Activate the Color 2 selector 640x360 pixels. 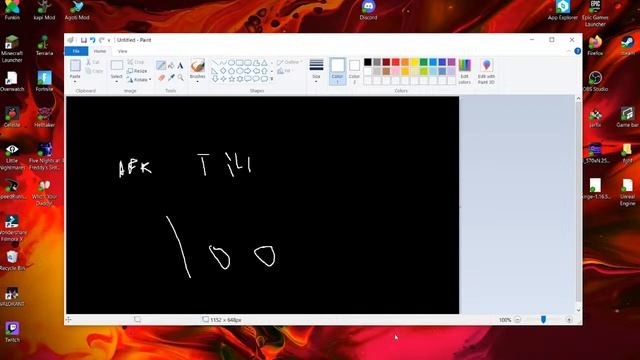[x=354, y=71]
